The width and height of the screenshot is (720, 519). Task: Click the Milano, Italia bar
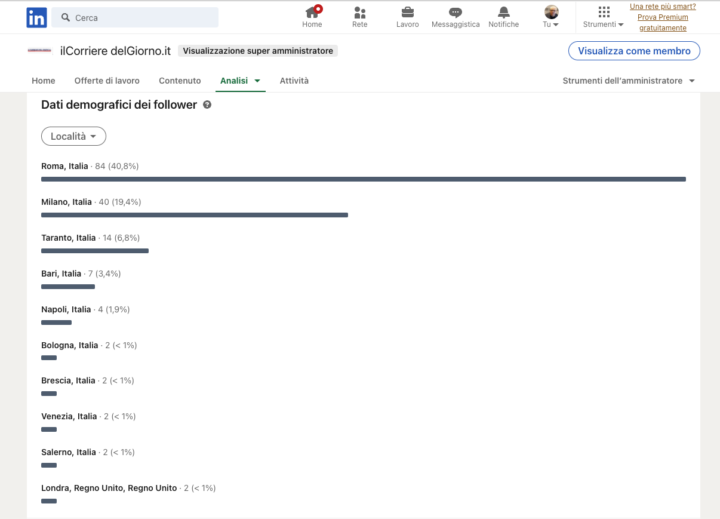[194, 215]
